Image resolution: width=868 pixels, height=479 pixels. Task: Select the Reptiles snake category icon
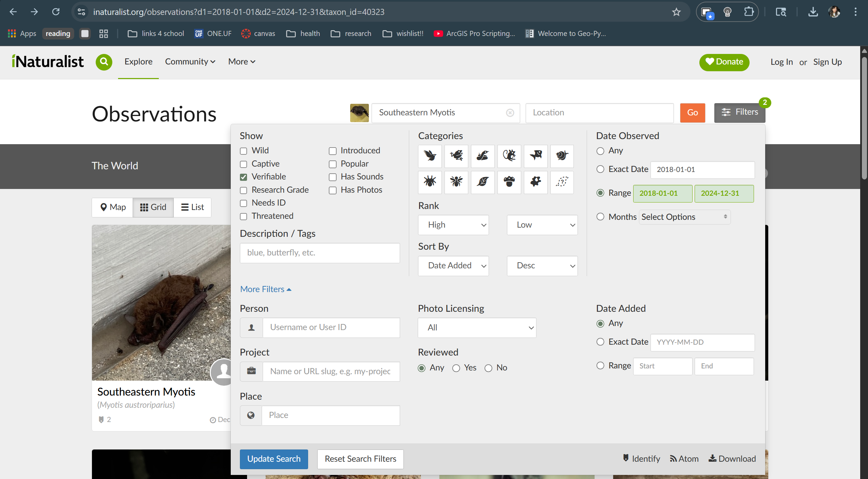[x=483, y=156]
